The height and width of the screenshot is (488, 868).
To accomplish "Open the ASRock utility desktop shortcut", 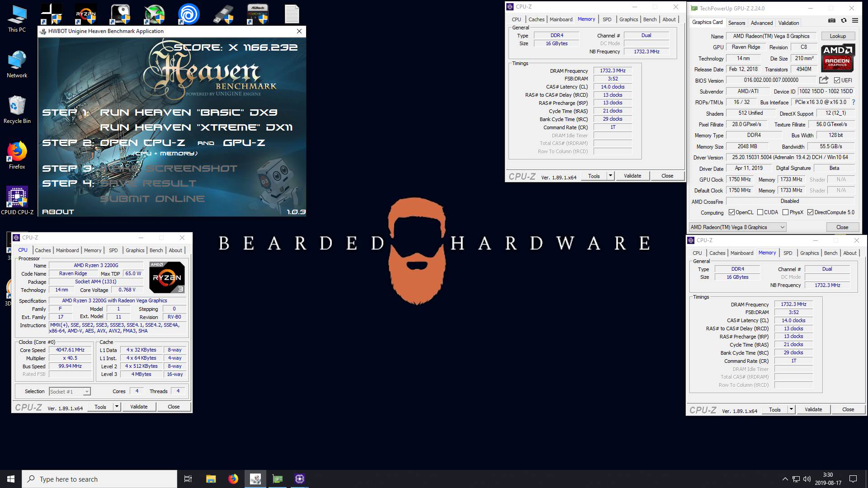I will point(258,14).
